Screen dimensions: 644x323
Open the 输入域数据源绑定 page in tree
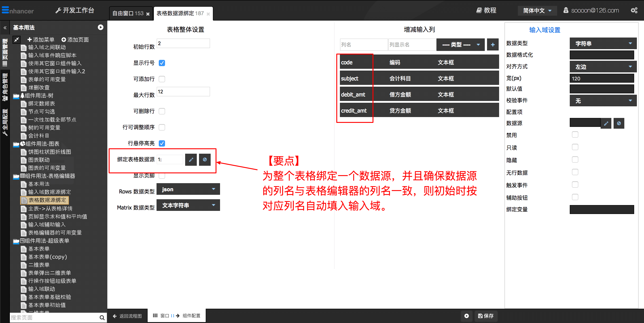tap(49, 192)
